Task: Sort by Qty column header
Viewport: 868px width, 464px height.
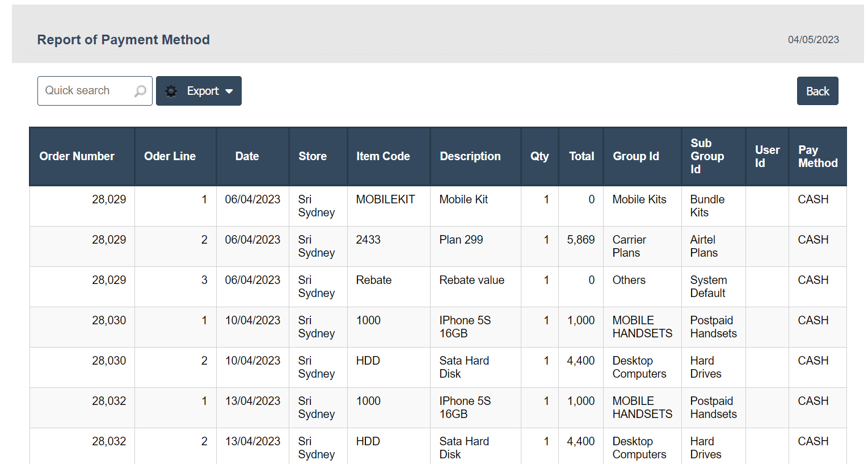Action: coord(539,156)
